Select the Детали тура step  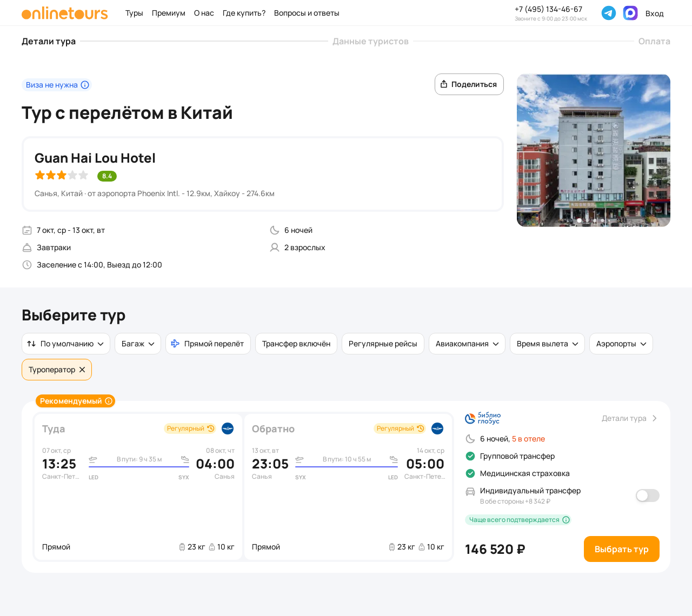click(x=49, y=41)
